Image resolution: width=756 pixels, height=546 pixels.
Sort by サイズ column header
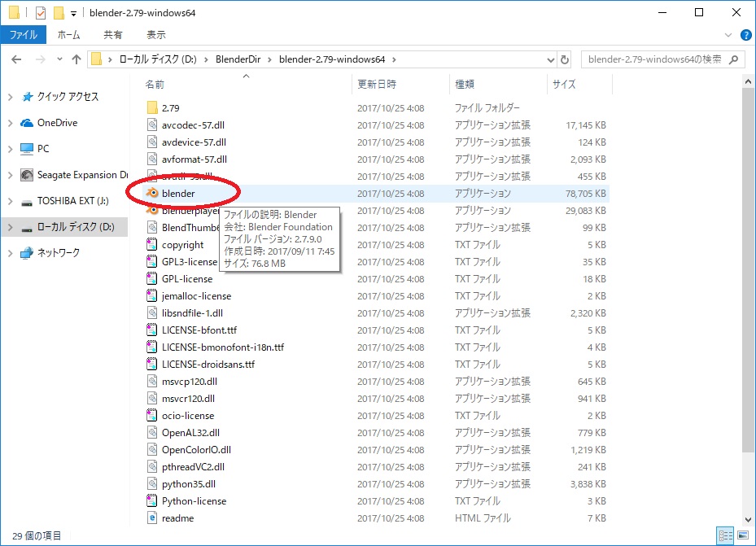coord(564,85)
